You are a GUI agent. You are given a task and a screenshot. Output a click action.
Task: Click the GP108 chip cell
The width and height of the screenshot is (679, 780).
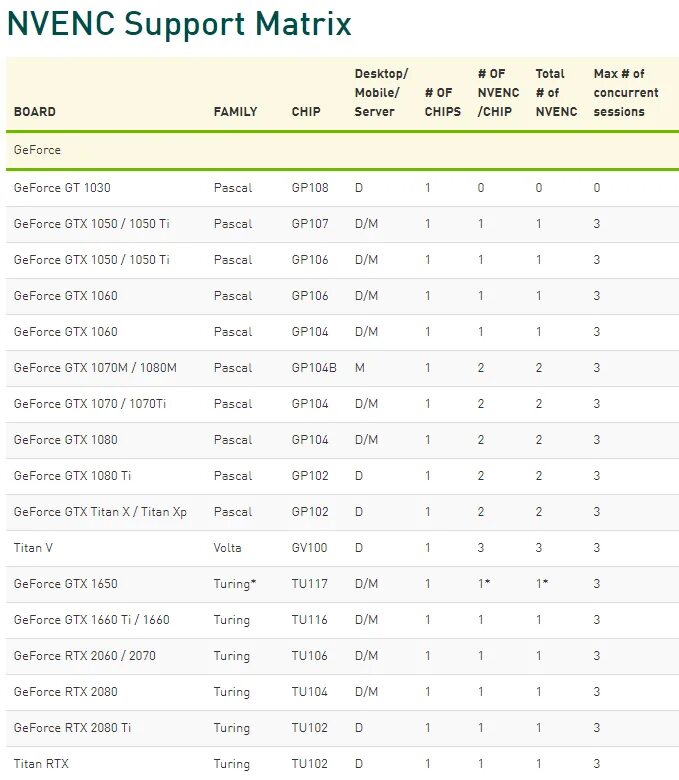click(310, 188)
